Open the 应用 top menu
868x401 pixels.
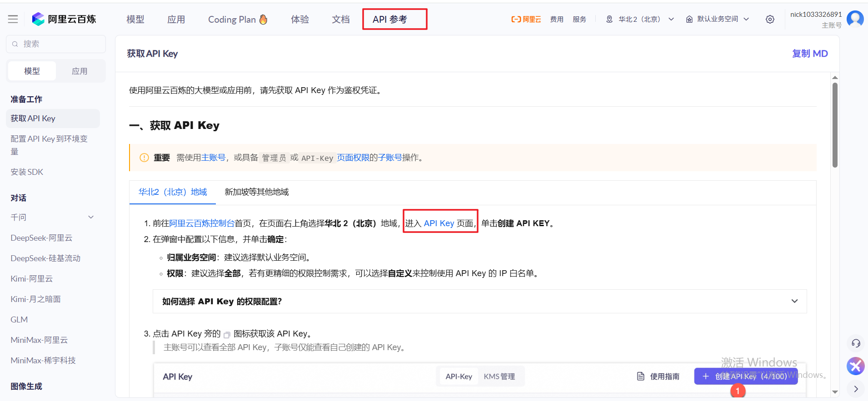pyautogui.click(x=176, y=20)
